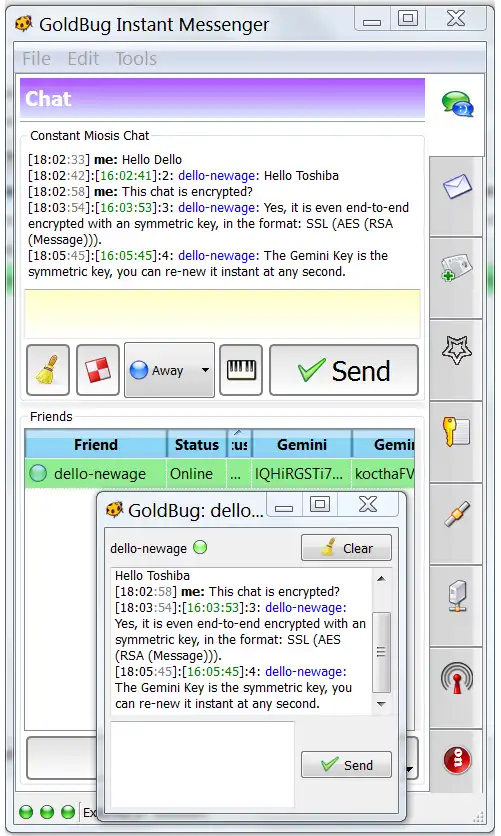This screenshot has height=836, width=501.
Task: Click dello-newage link in 18:05:45 main chat message
Action: [219, 255]
